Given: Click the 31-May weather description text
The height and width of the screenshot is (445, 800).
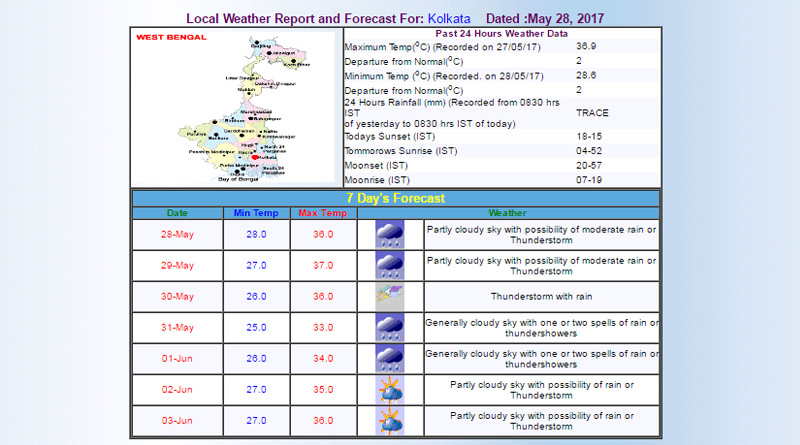Looking at the screenshot, I should coord(541,328).
